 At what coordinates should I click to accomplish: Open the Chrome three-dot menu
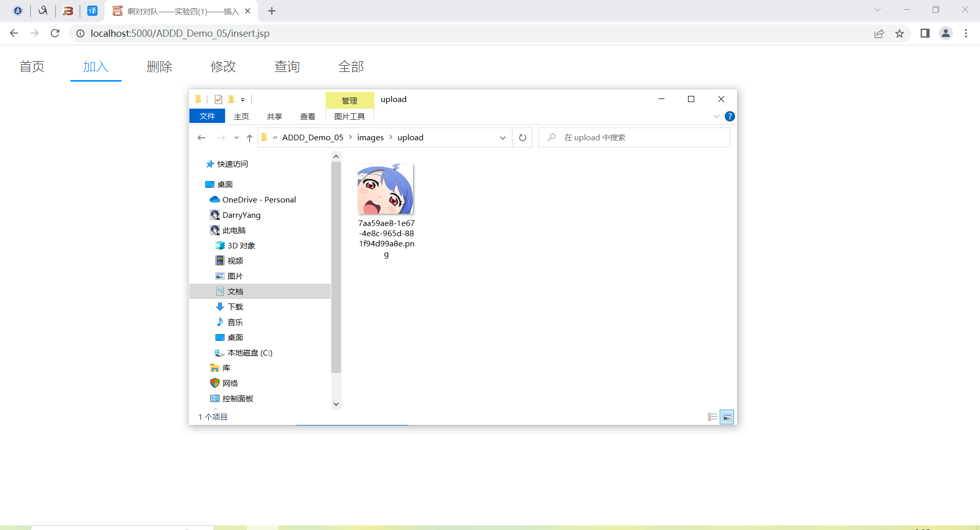(x=966, y=33)
